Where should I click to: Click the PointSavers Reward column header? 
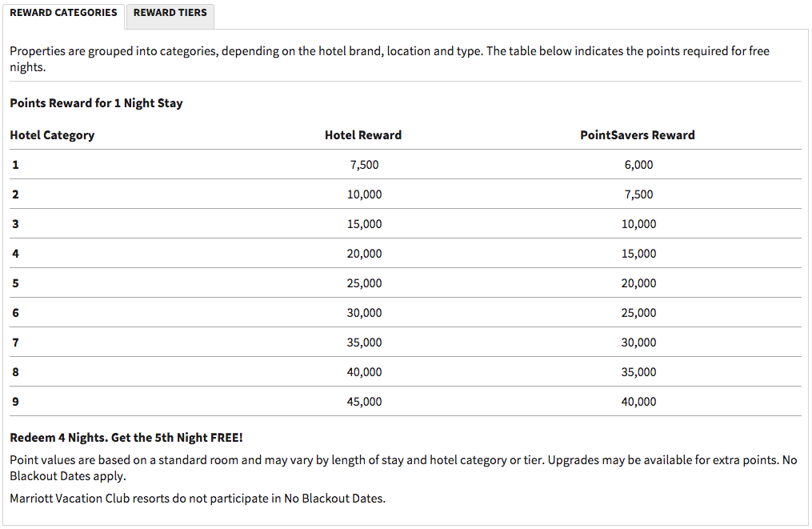[638, 135]
